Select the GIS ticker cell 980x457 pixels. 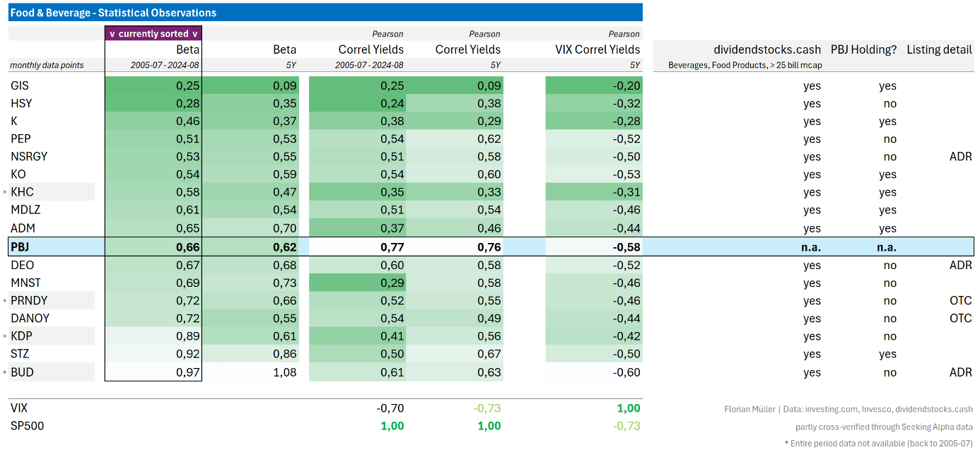20,85
